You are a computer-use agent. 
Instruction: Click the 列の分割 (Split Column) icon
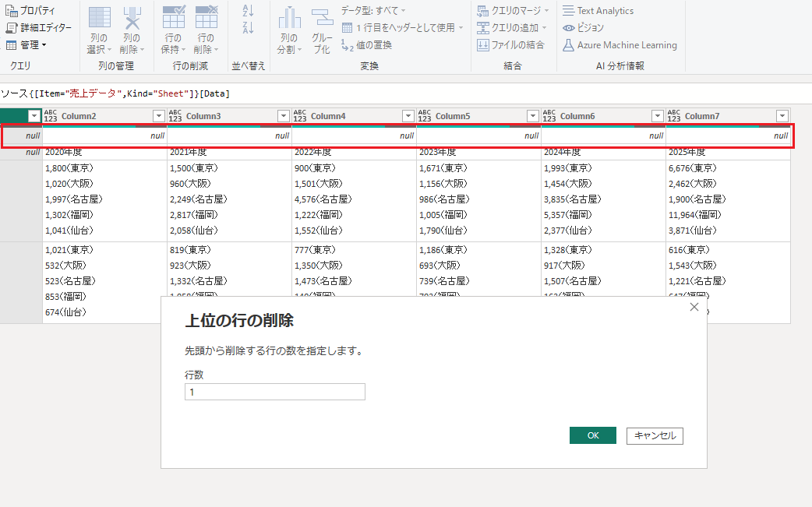289,19
